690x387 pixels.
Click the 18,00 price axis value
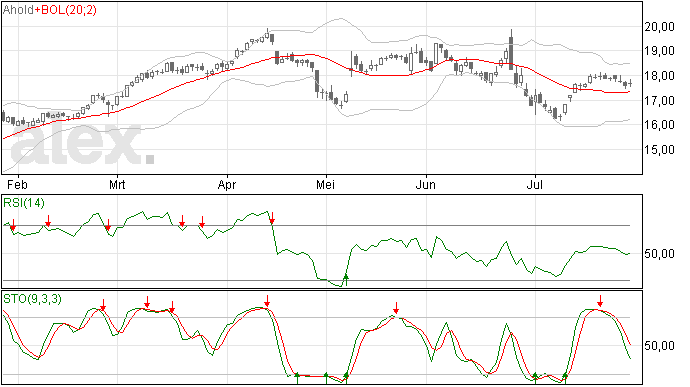(660, 76)
